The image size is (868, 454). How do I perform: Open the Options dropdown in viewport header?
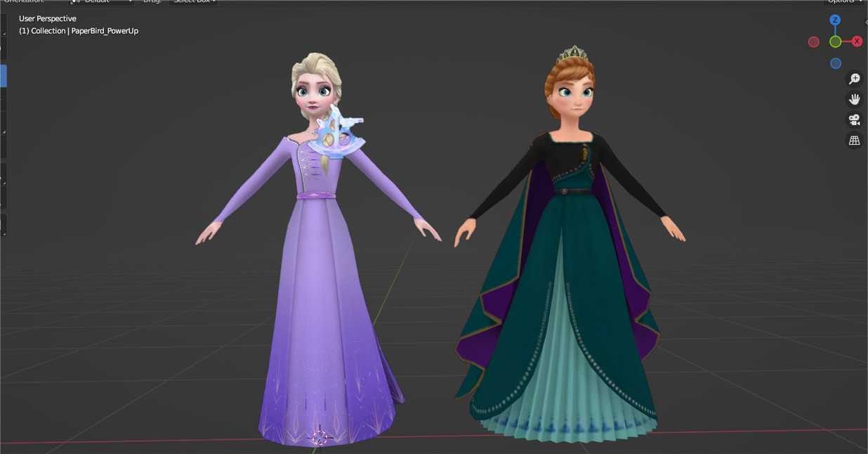coord(845,1)
